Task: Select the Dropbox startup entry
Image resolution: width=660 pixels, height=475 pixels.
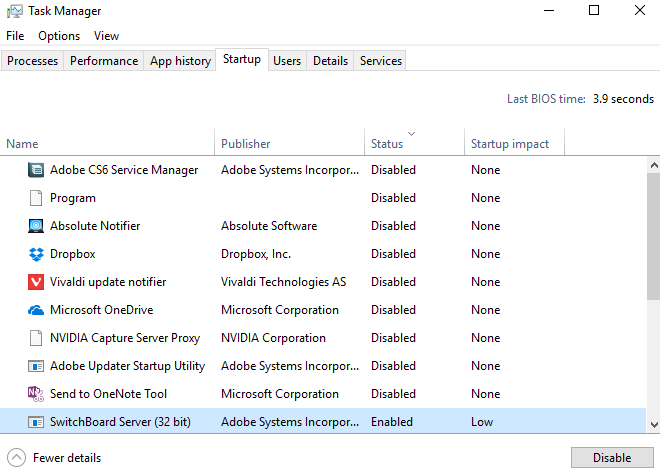Action: (323, 254)
